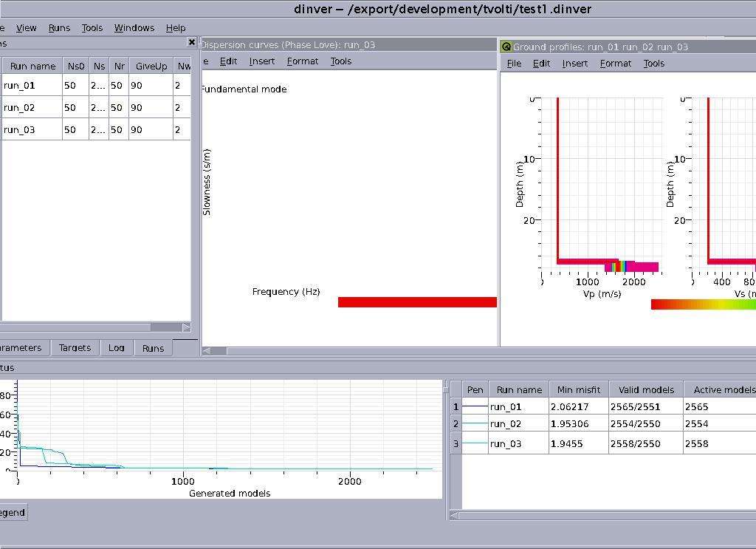Click the GiveUp column header
Image resolution: width=756 pixels, height=549 pixels.
click(151, 67)
